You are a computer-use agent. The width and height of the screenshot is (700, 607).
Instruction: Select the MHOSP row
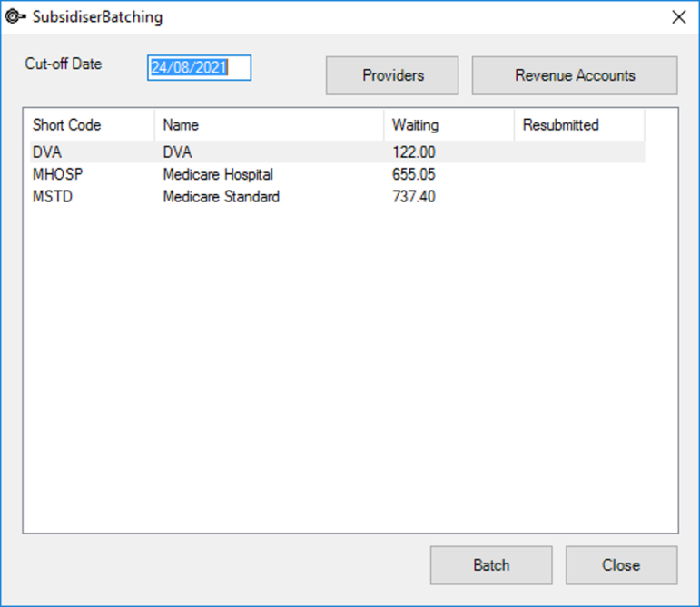coord(337,174)
